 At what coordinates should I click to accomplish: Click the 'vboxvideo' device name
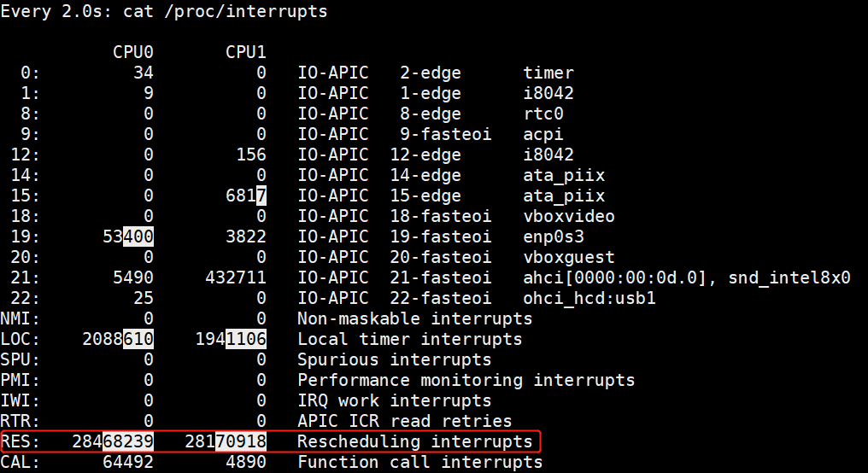pos(568,216)
